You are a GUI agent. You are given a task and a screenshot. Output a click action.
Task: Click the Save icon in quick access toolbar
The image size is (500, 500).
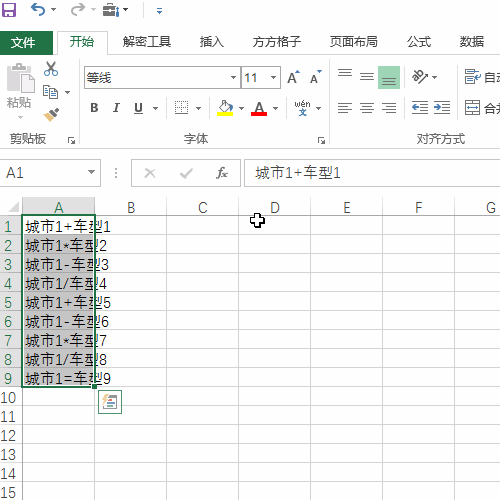coord(9,10)
